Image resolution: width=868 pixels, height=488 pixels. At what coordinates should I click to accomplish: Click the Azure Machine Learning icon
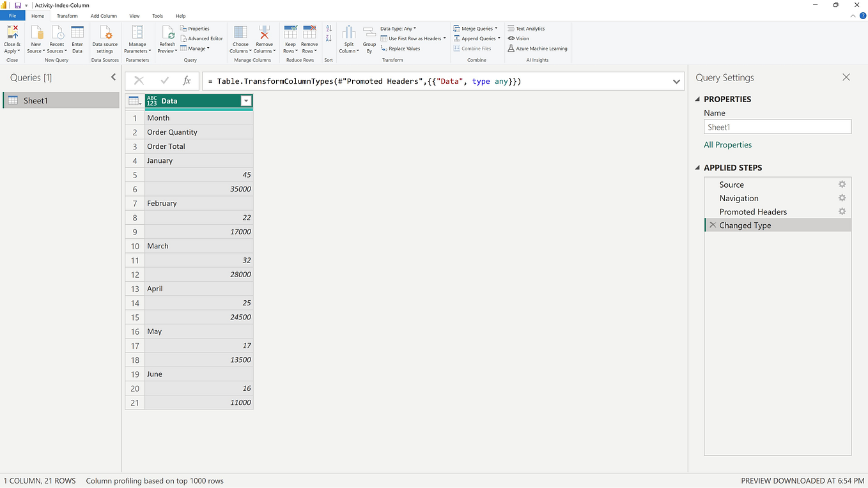click(x=538, y=48)
